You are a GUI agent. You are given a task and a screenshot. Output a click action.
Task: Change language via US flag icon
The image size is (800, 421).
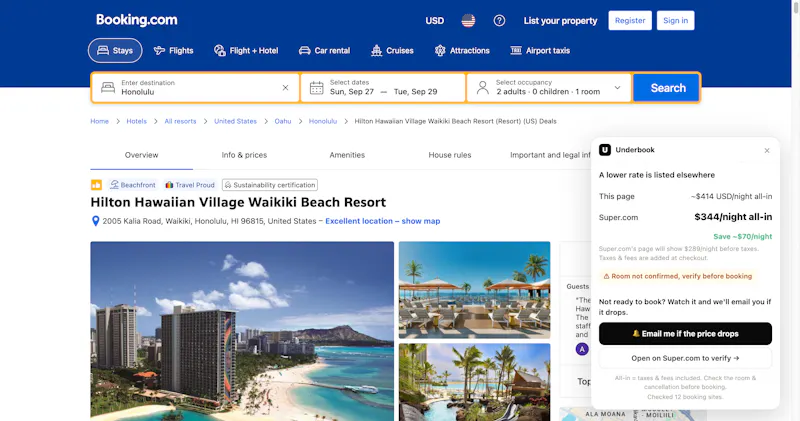tap(468, 21)
